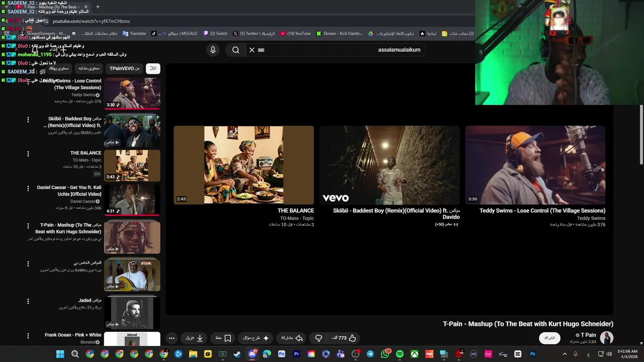Screen dimensions: 644x362
Task: Click the browser address bar URL
Action: [91, 21]
